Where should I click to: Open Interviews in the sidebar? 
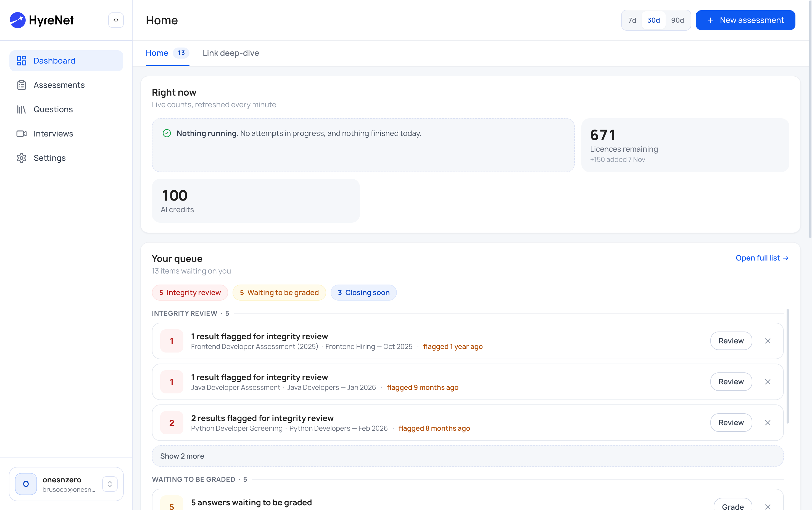click(66, 133)
